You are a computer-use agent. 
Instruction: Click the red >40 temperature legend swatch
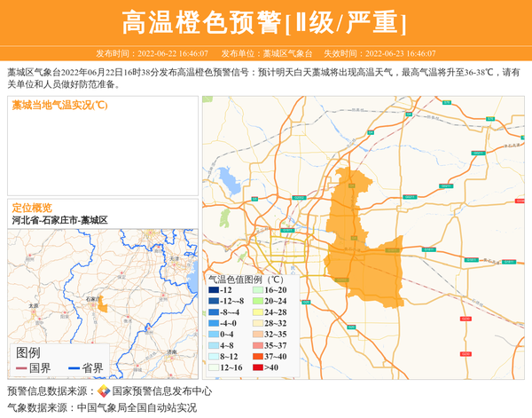[x=258, y=367]
